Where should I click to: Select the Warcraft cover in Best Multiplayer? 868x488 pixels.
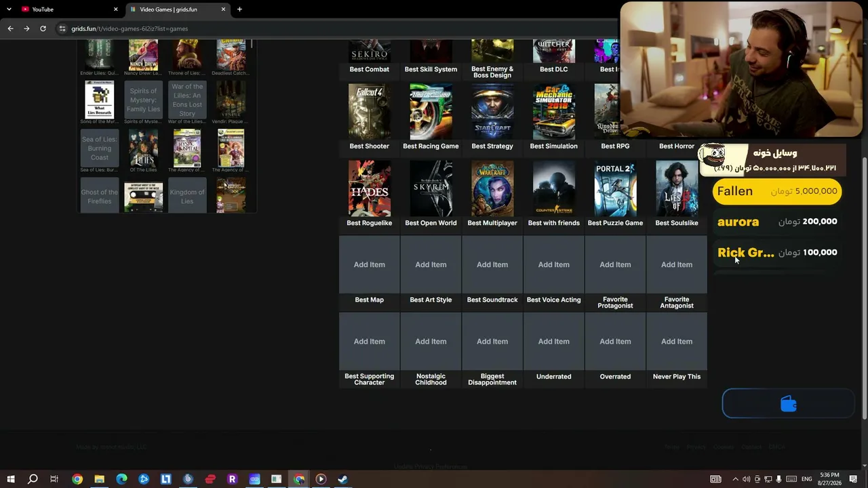pos(492,188)
